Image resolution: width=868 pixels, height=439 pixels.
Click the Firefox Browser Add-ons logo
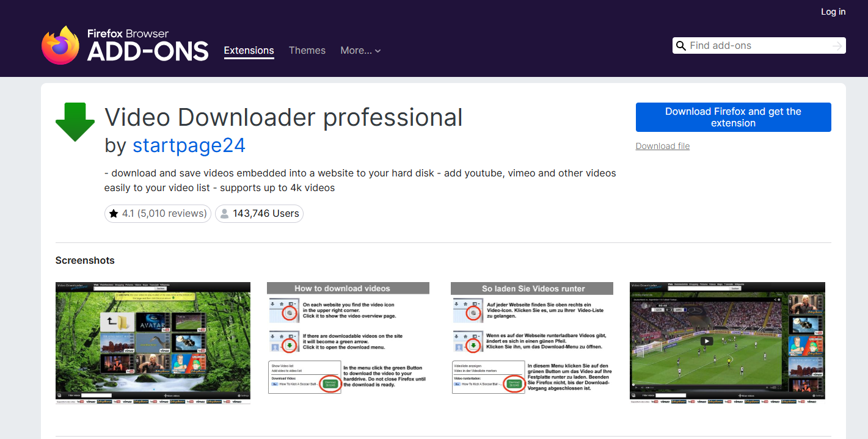[125, 45]
